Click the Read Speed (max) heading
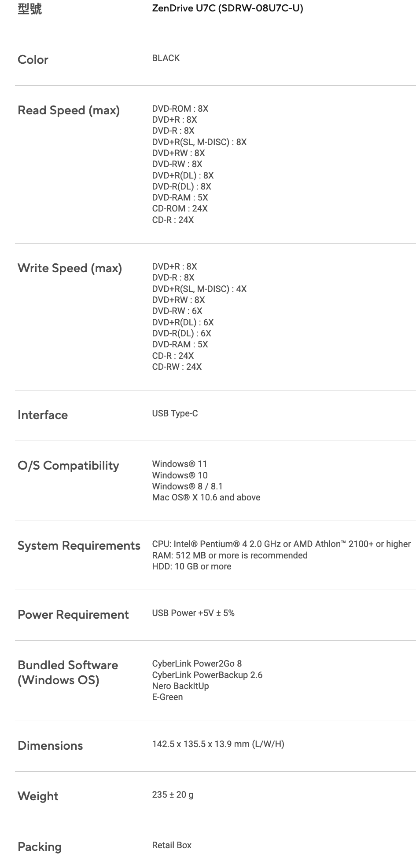The height and width of the screenshot is (868, 416). click(69, 110)
